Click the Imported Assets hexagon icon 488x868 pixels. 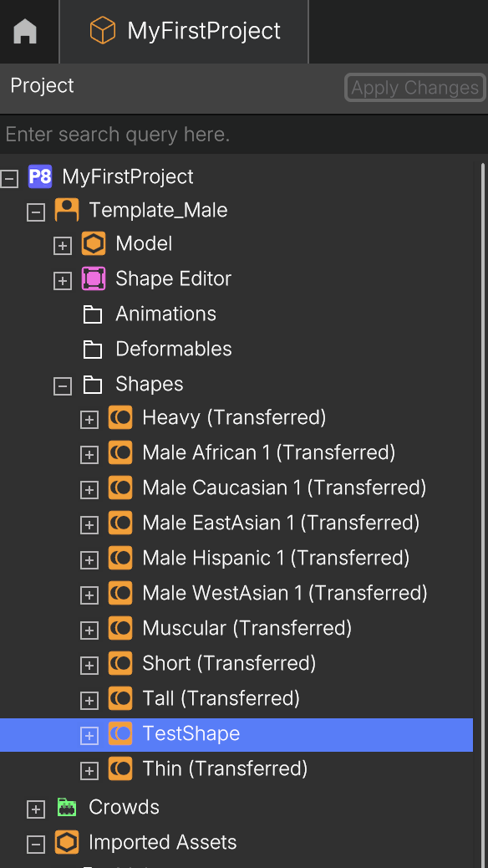(66, 843)
